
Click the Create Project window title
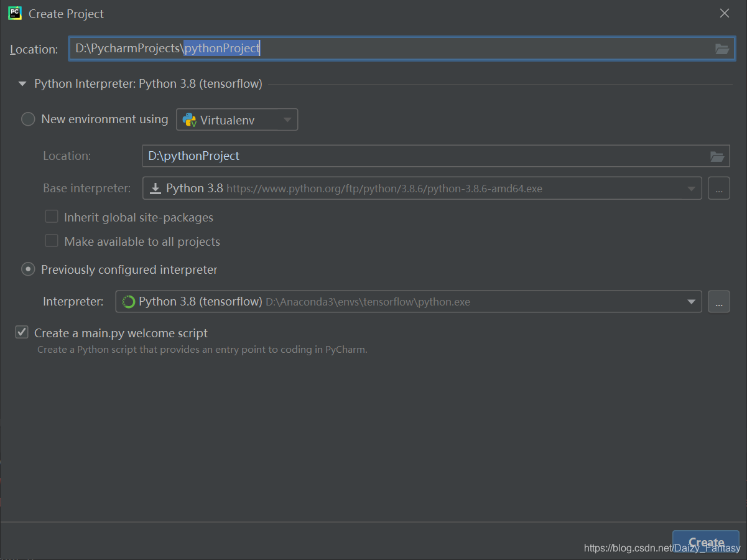tap(67, 14)
